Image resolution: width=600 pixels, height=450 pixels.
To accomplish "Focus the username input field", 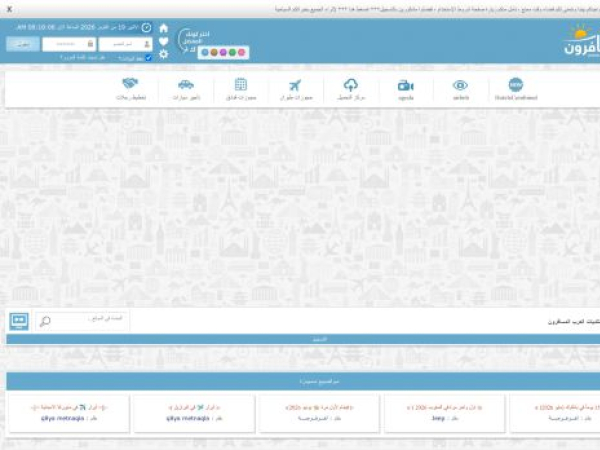I will (x=126, y=44).
